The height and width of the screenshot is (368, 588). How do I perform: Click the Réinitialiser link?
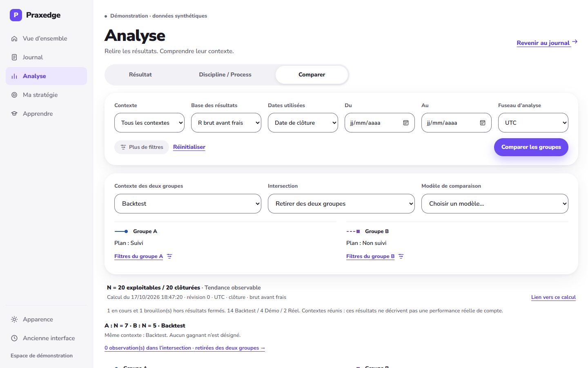(x=189, y=147)
